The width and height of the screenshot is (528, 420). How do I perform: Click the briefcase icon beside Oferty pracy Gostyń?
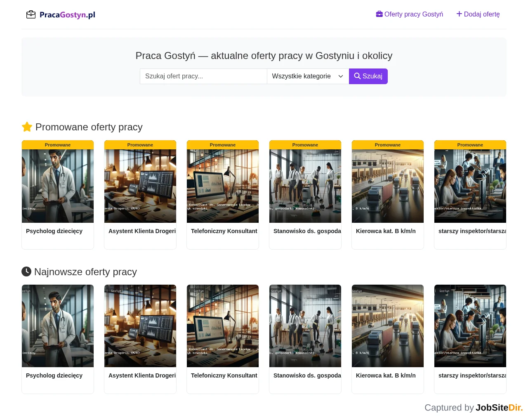pos(379,14)
